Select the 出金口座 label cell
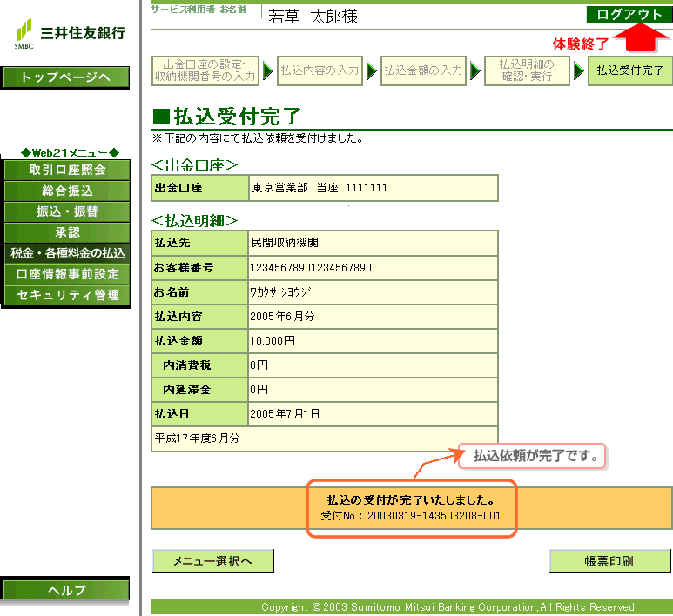Viewport: 673px width, 616px height. tap(200, 188)
